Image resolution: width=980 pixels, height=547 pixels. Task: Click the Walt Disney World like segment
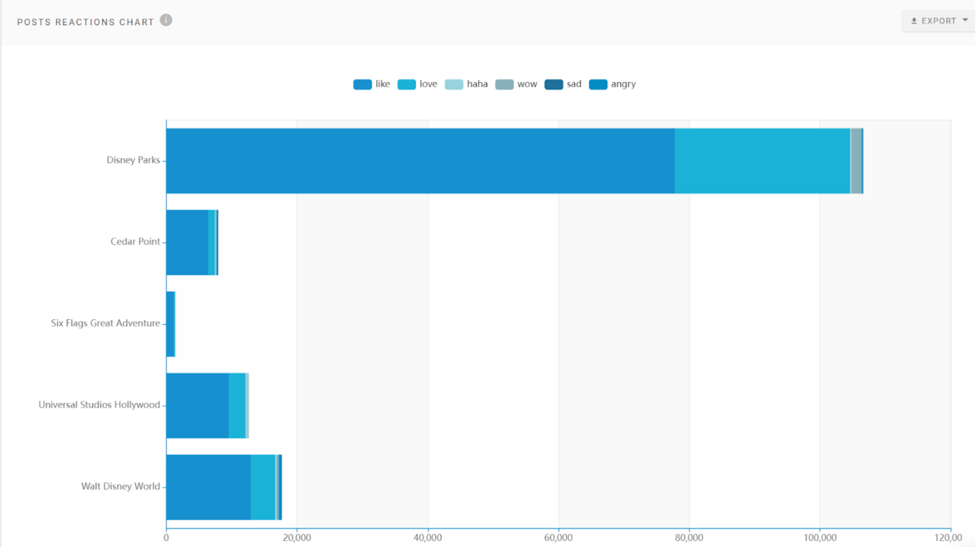pyautogui.click(x=208, y=487)
